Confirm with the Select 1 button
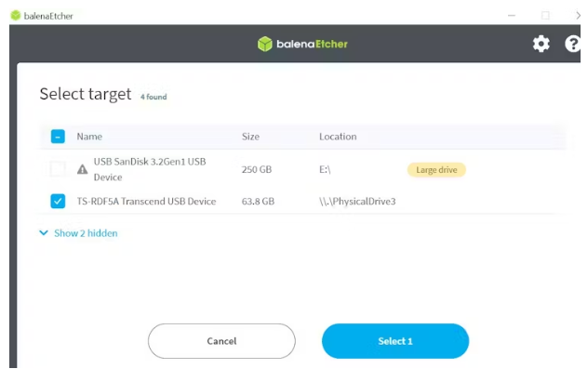Screen dimensions: 588x382 pos(394,341)
